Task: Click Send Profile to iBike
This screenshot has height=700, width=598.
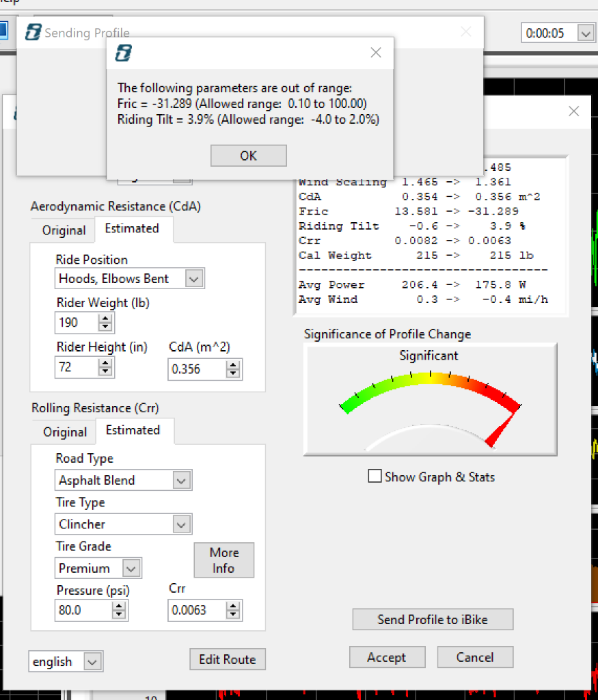Action: pyautogui.click(x=433, y=619)
